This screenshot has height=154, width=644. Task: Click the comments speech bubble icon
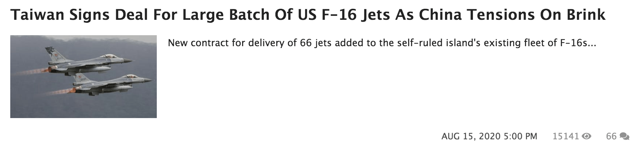[x=624, y=136]
